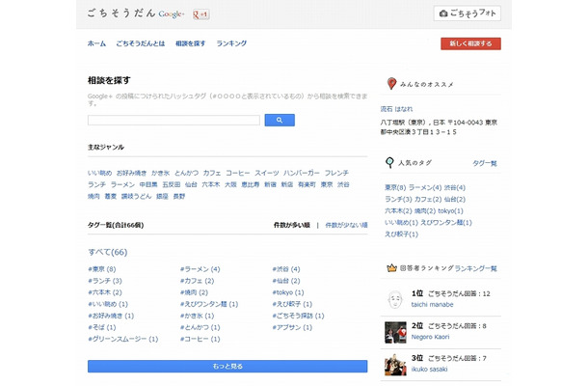Open the #tokyo (1) tag
This screenshot has height=386, width=588.
click(x=288, y=292)
